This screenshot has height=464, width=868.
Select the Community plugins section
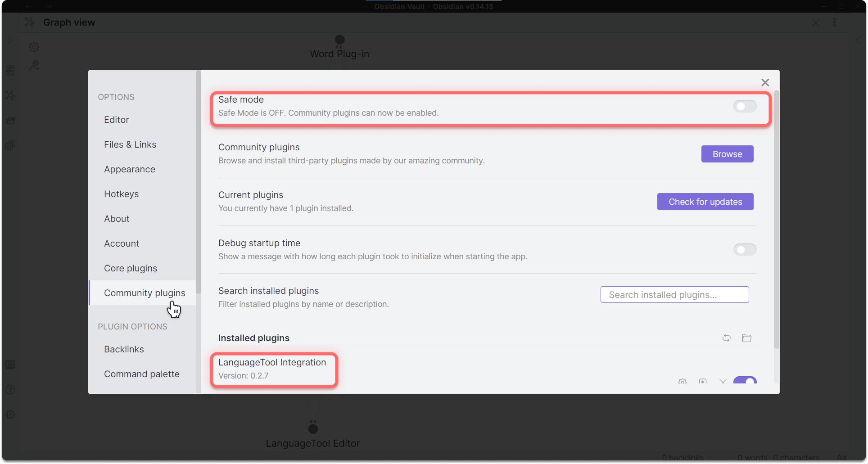tap(142, 293)
